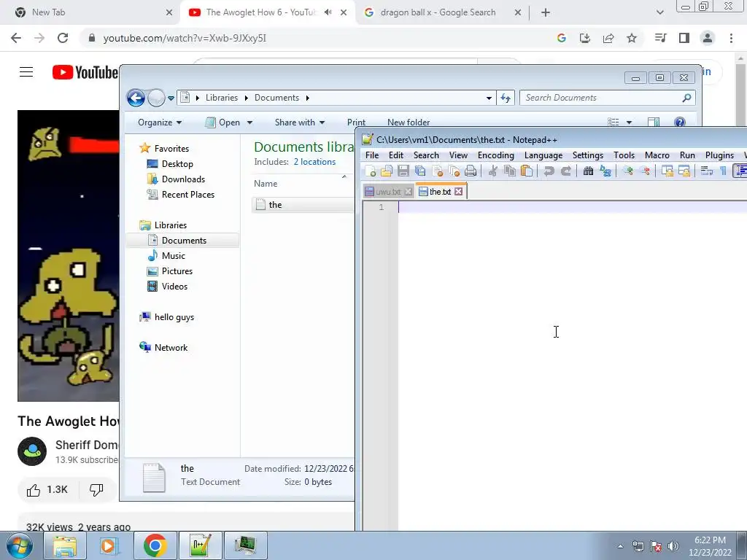This screenshot has height=560, width=747.
Task: Click the Save icon in Notepad++ toolbar
Action: (403, 171)
